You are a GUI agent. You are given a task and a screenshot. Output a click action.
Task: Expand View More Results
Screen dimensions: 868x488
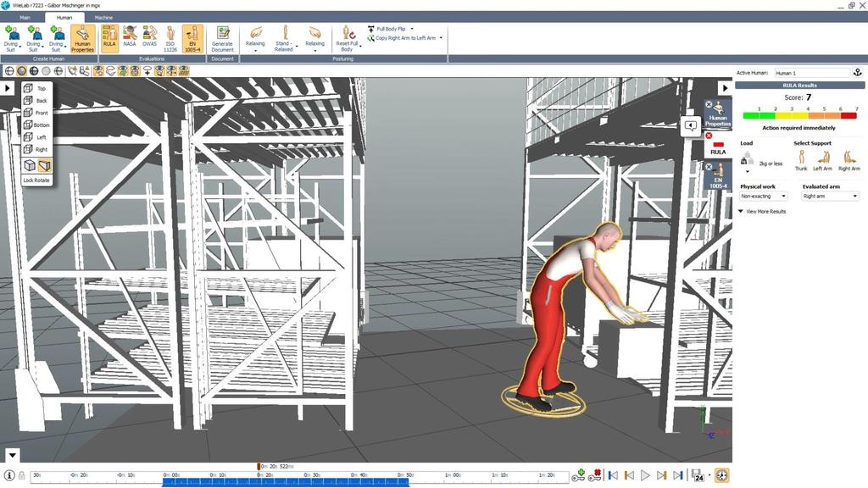(762, 211)
